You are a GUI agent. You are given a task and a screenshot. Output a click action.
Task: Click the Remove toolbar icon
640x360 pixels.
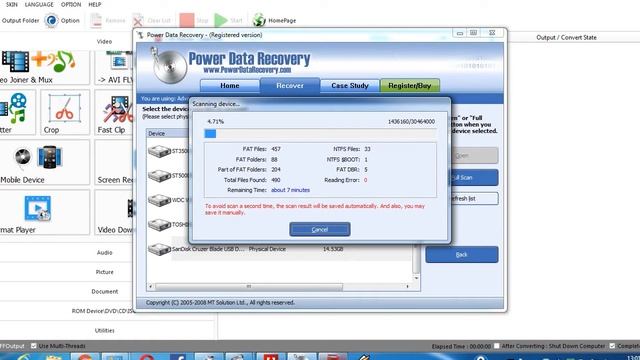coord(96,20)
